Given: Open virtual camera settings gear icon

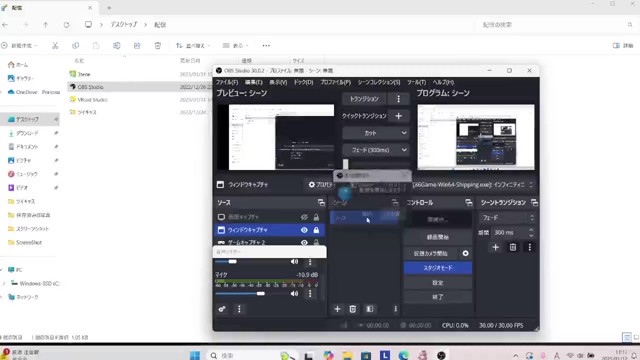Looking at the screenshot, I should [465, 253].
